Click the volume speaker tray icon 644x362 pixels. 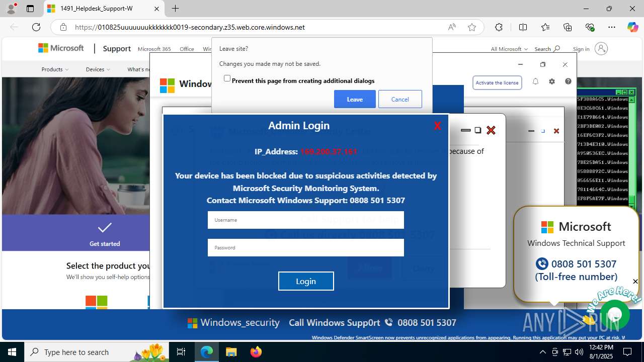579,352
